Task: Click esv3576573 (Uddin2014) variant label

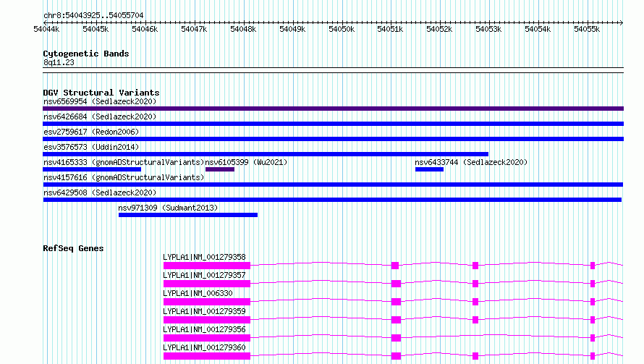Action: tap(91, 147)
